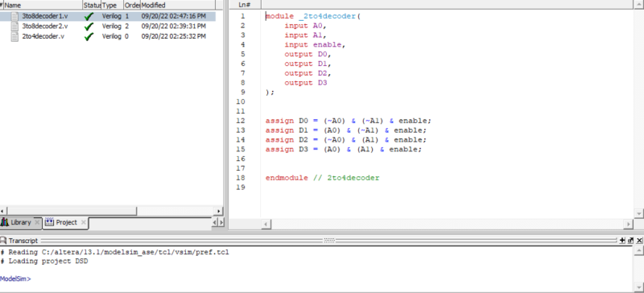Click the ModelSim> command prompt
Image resolution: width=644 pixels, height=293 pixels.
coord(15,279)
